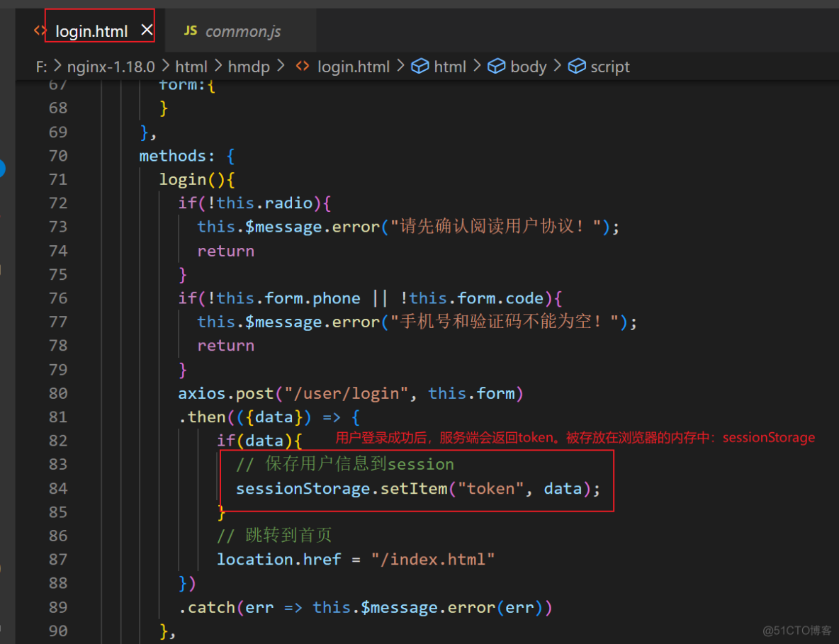This screenshot has width=839, height=644.
Task: Expand the body breadcrumb to list child symbols
Action: click(528, 66)
